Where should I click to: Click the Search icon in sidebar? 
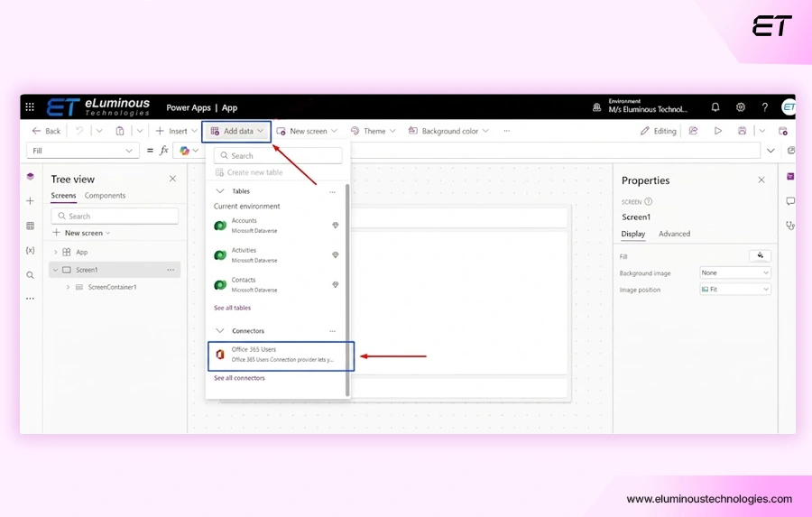coord(30,275)
